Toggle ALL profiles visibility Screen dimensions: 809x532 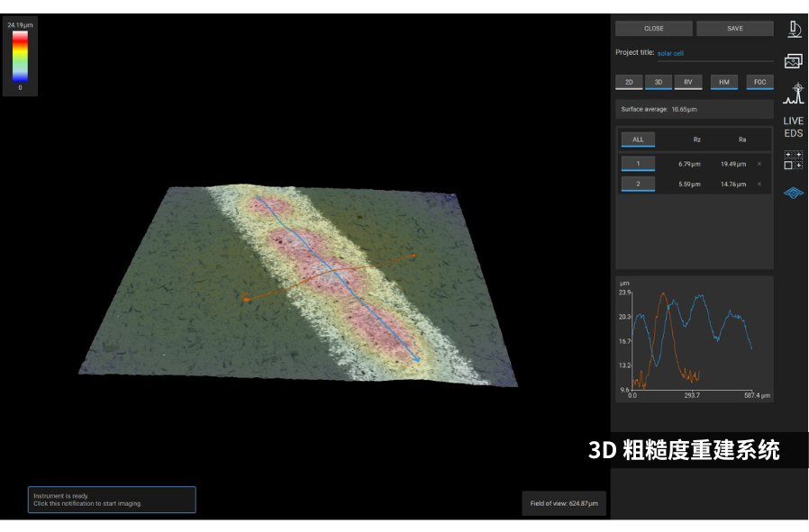pyautogui.click(x=638, y=140)
